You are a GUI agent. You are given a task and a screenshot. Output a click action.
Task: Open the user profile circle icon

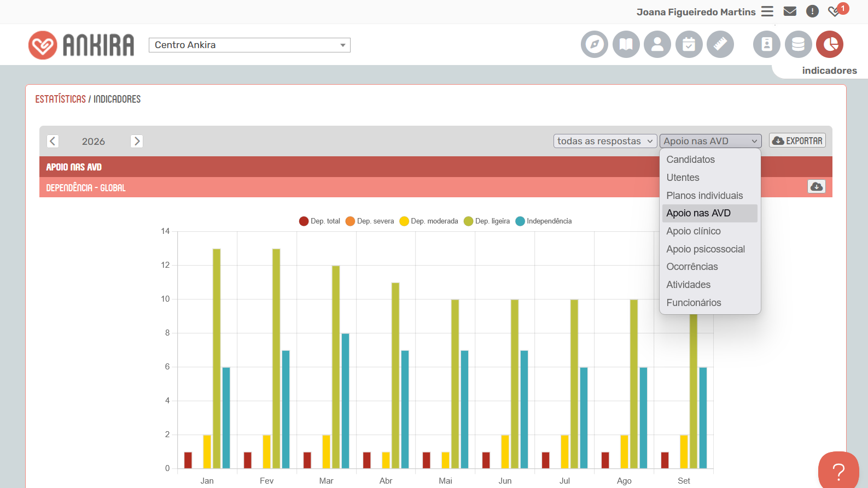click(x=657, y=44)
